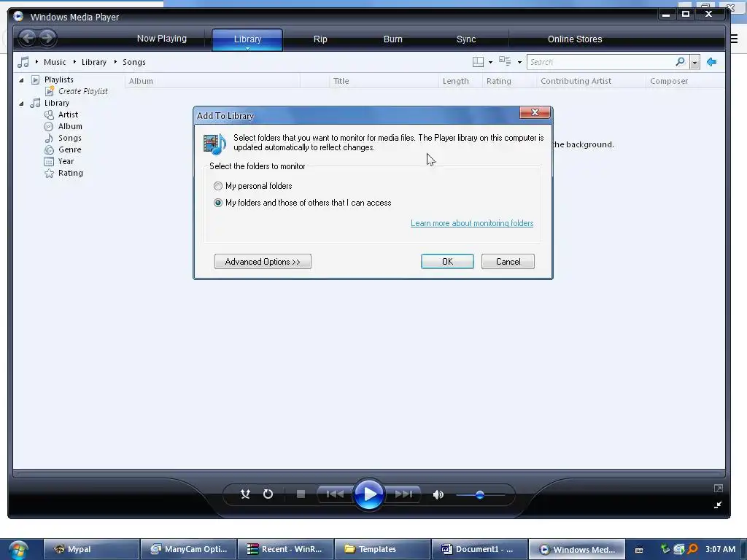Click the round Play button
This screenshot has width=747, height=560.
tap(368, 494)
